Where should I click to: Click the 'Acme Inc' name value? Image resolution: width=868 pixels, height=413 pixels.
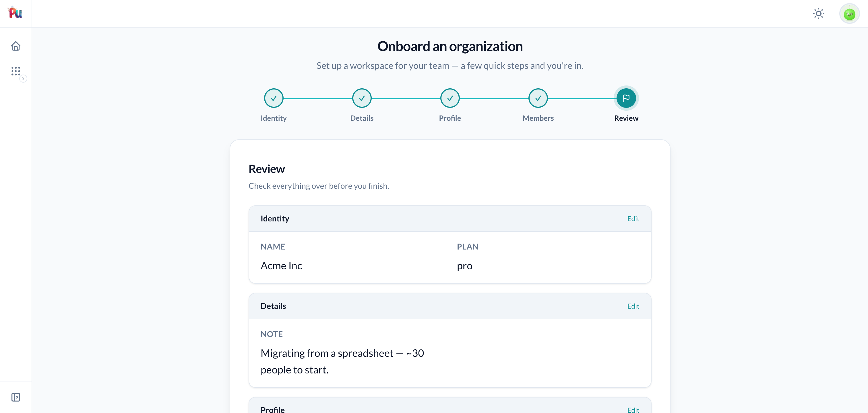281,266
